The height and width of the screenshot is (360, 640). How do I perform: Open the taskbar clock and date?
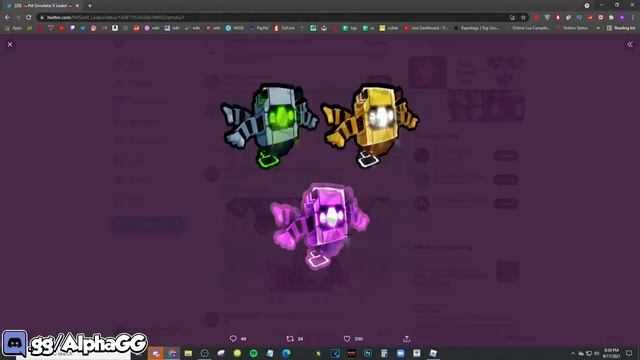611,353
